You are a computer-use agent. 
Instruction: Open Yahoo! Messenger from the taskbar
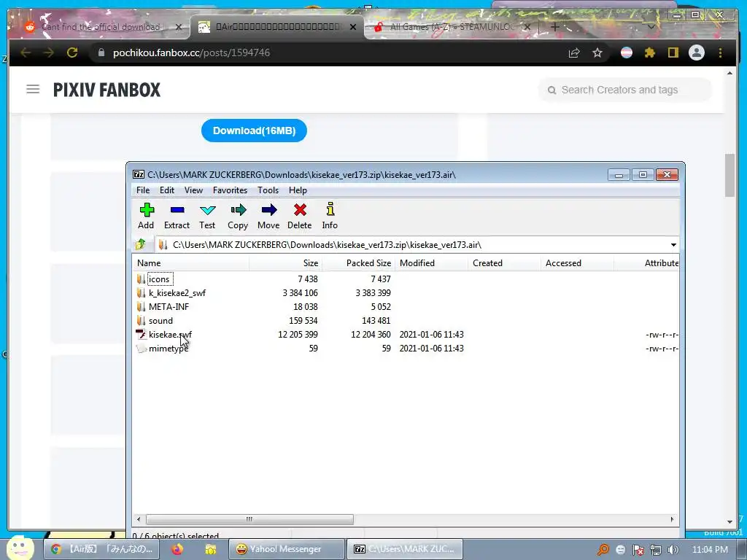click(286, 549)
